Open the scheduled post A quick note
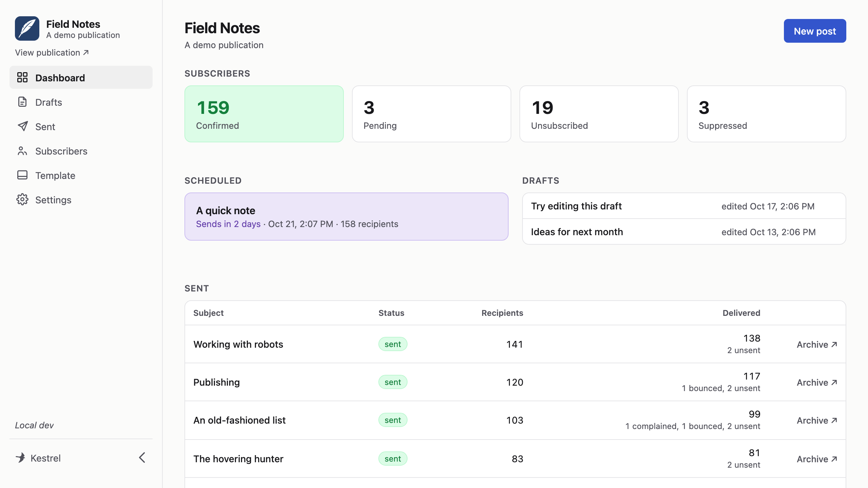This screenshot has height=488, width=868. point(347,217)
